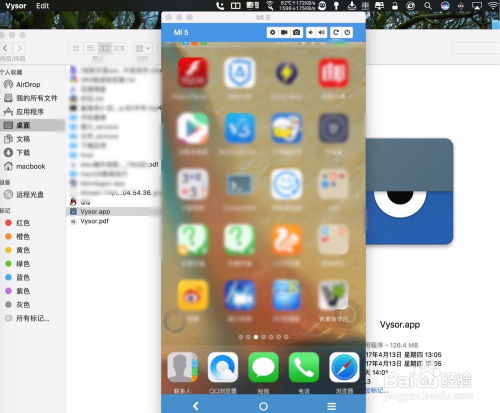The image size is (500, 413).
Task: Open the green V leaf app
Action: coord(334,295)
